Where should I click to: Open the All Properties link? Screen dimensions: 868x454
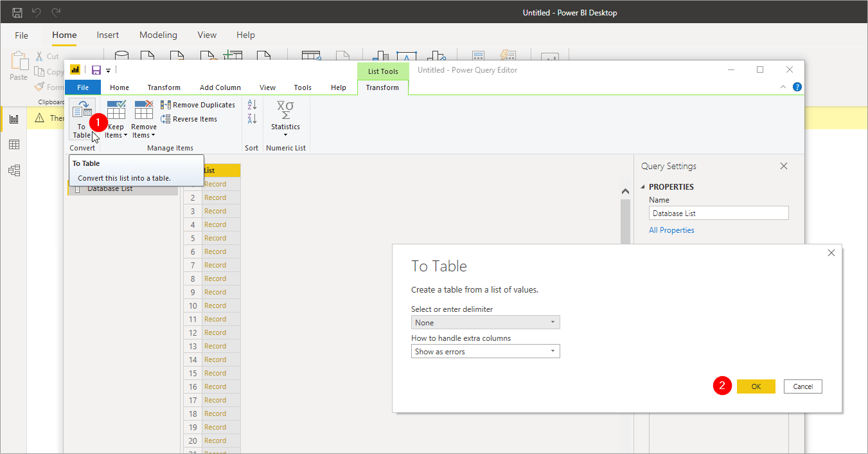point(671,230)
